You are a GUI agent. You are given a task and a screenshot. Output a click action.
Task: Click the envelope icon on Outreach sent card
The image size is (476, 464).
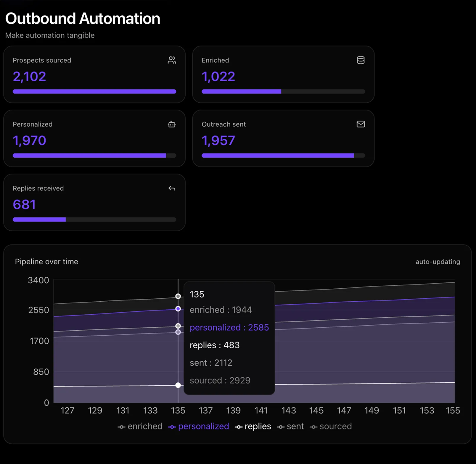361,124
